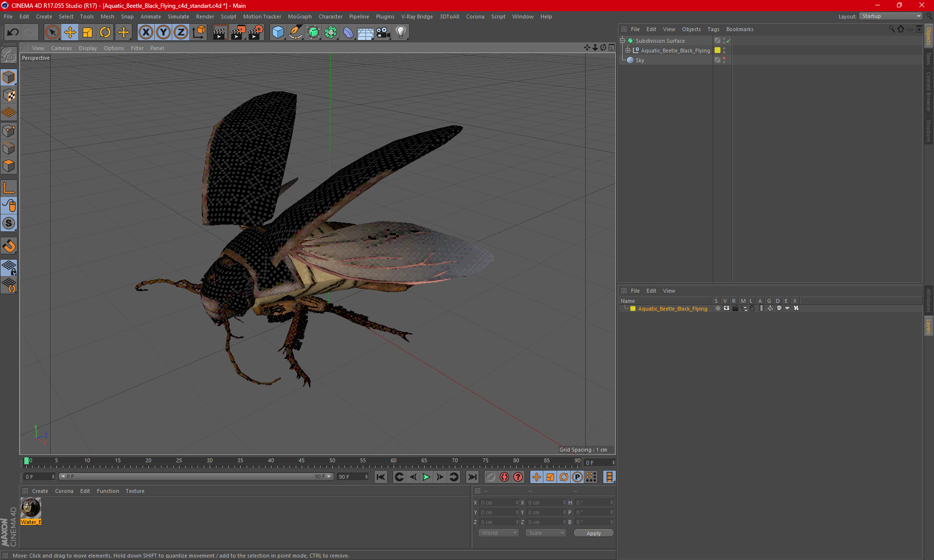
Task: Open the viewport Cameras menu
Action: (x=61, y=48)
